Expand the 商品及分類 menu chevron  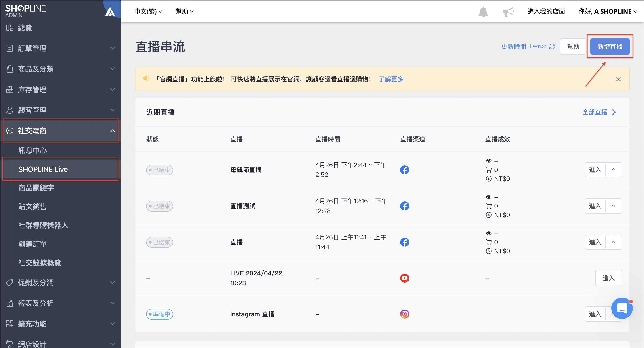113,69
